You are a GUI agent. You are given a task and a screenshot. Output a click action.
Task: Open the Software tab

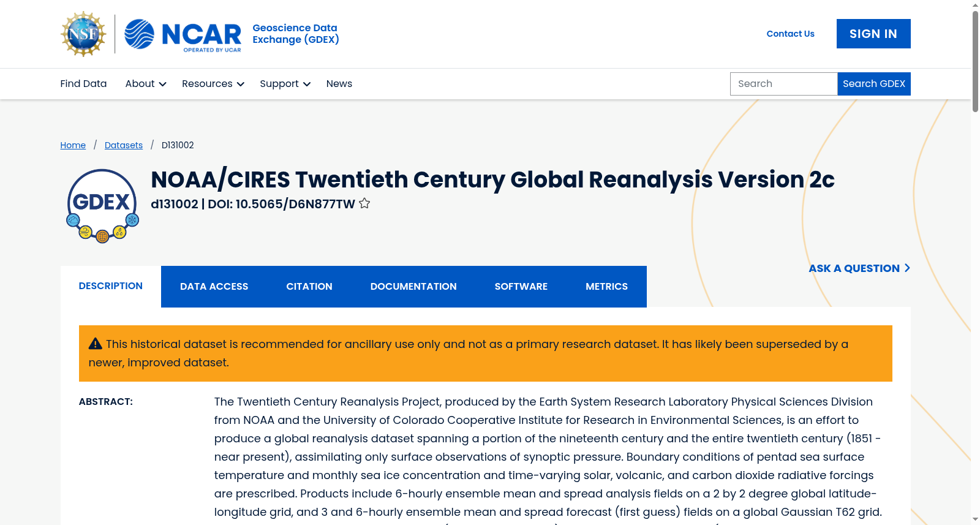coord(521,287)
